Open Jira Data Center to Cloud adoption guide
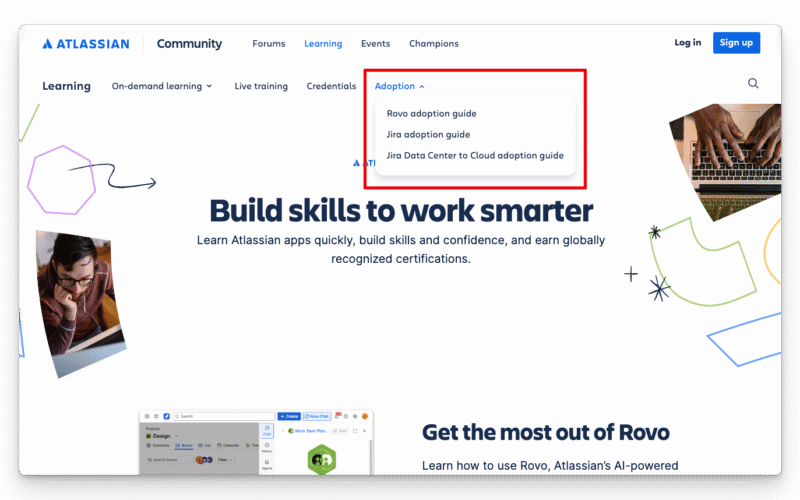The image size is (800, 500). coord(475,155)
